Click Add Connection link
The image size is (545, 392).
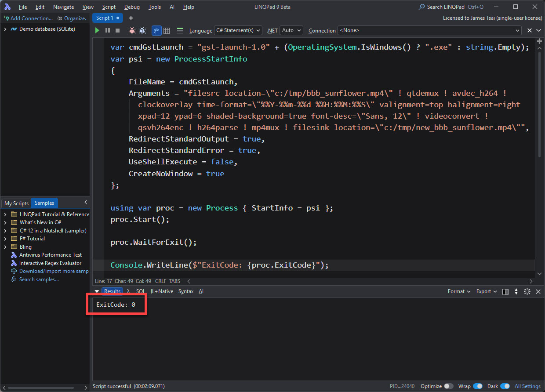[x=28, y=18]
